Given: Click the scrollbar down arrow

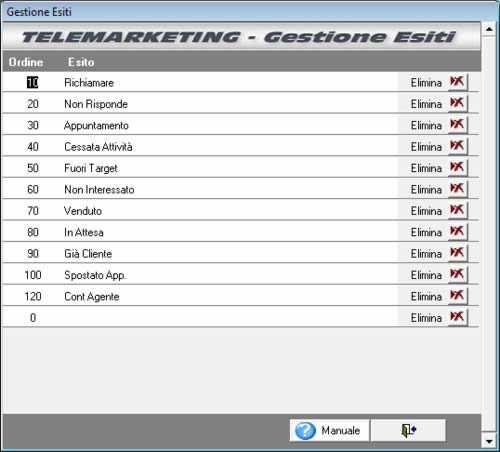Looking at the screenshot, I should (x=489, y=442).
